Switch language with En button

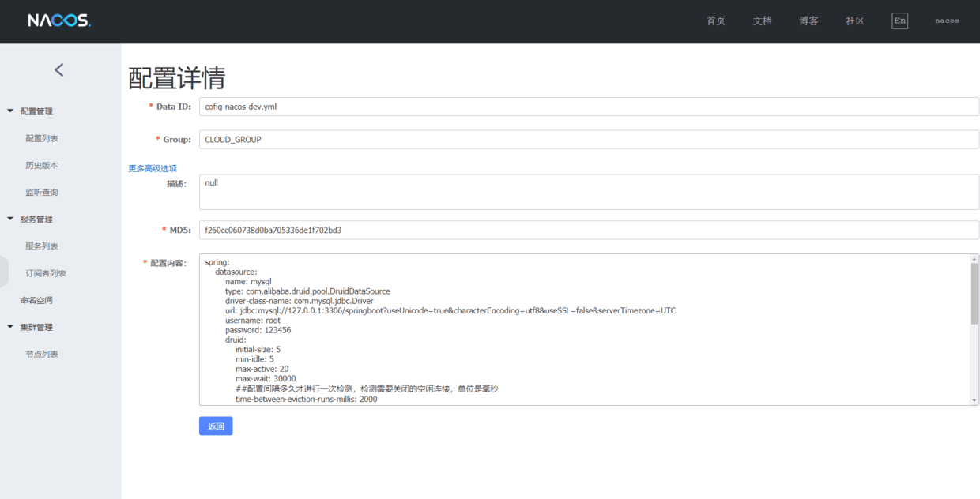point(899,21)
